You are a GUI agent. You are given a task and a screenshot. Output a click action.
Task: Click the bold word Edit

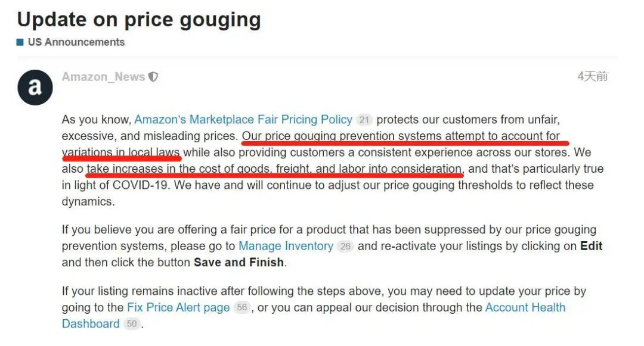pos(591,246)
